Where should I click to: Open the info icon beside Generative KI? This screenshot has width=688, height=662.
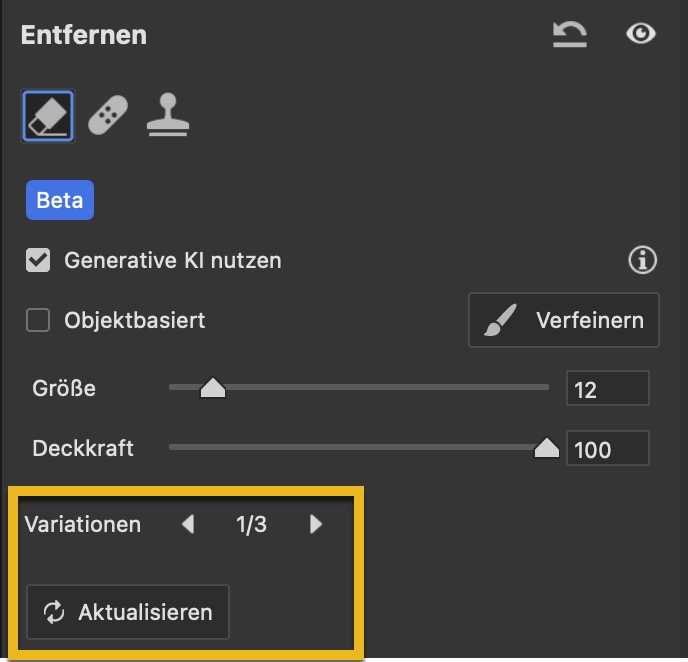642,261
